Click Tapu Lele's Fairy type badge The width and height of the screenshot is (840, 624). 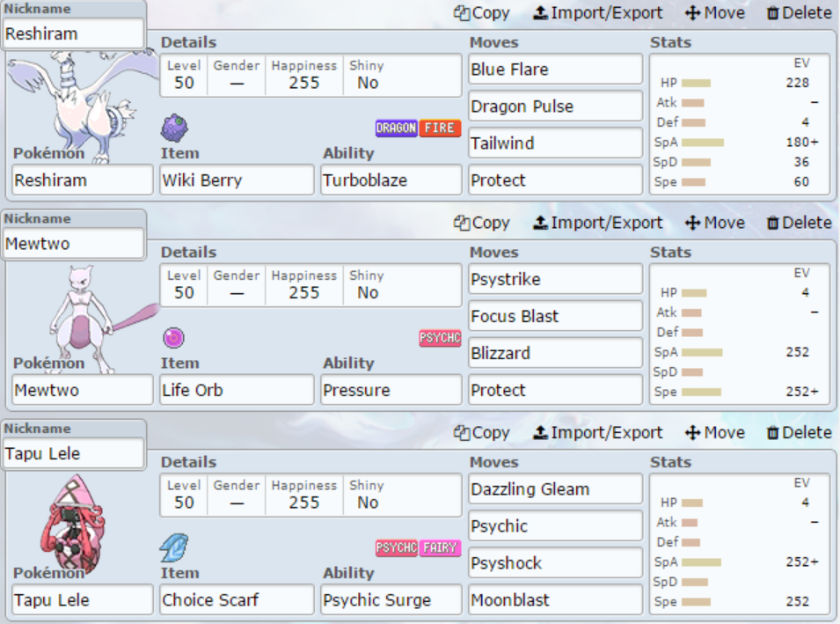click(440, 548)
